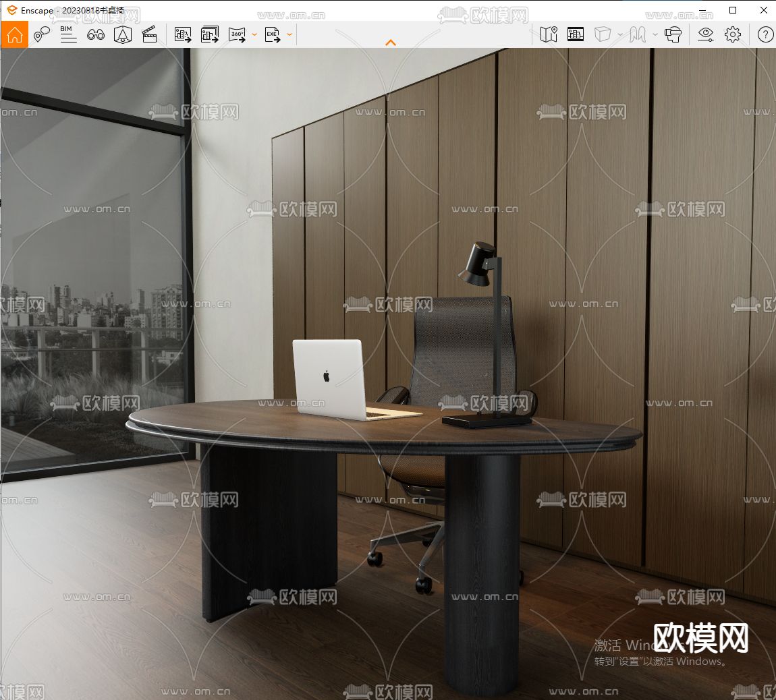Viewport: 776px width, 700px height.
Task: Enable Safe Frame binoculars icon
Action: click(x=96, y=34)
